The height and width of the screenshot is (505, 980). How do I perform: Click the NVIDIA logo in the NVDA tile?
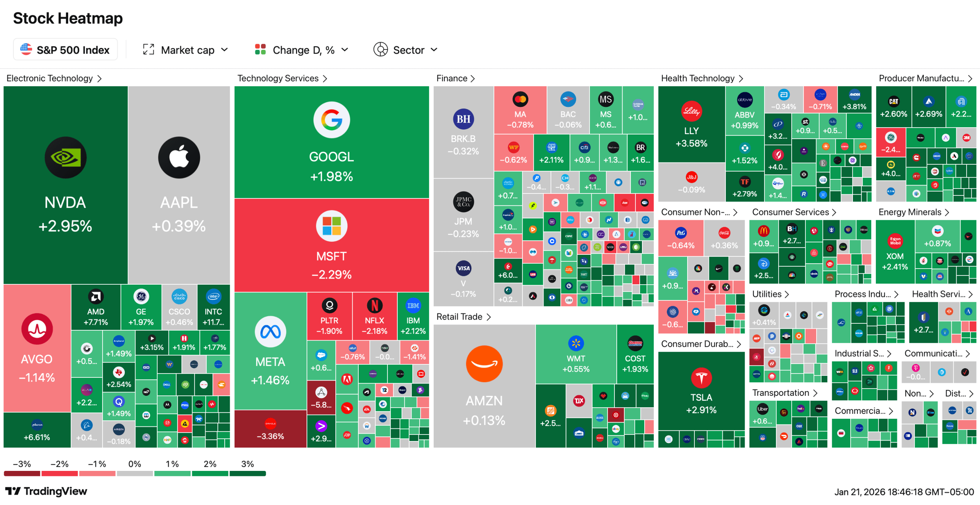pos(65,157)
